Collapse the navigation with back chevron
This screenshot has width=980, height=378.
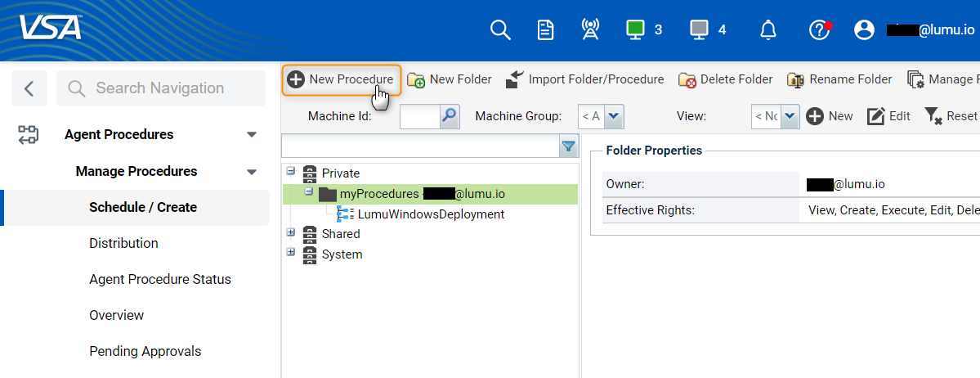(29, 88)
